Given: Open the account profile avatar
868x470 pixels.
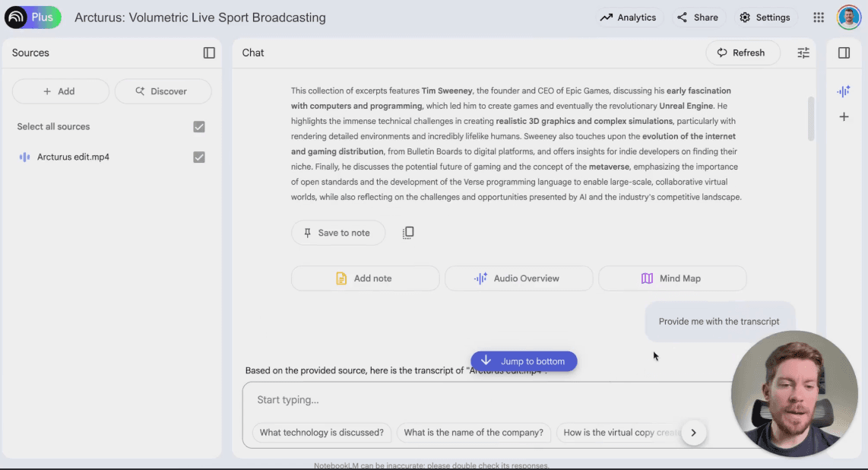Looking at the screenshot, I should (x=849, y=17).
